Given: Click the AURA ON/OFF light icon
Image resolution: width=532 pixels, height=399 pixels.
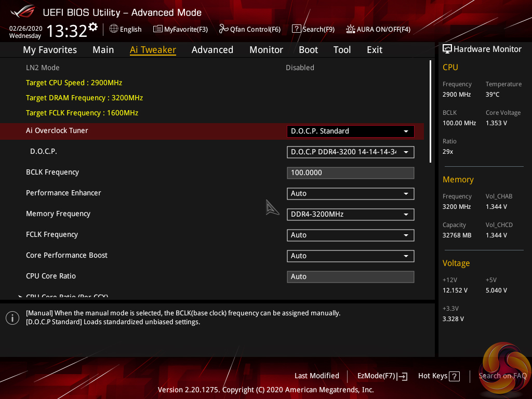Looking at the screenshot, I should pos(351,29).
